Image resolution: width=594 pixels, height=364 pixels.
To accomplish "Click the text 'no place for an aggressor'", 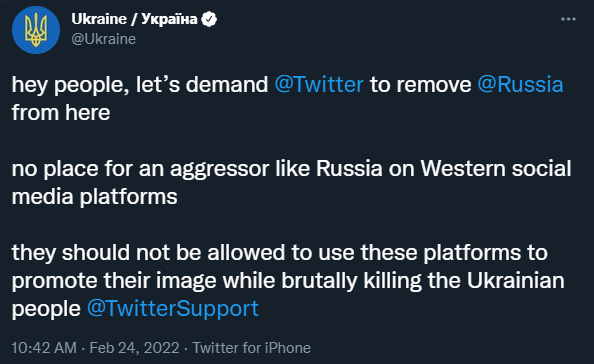I will point(140,168).
